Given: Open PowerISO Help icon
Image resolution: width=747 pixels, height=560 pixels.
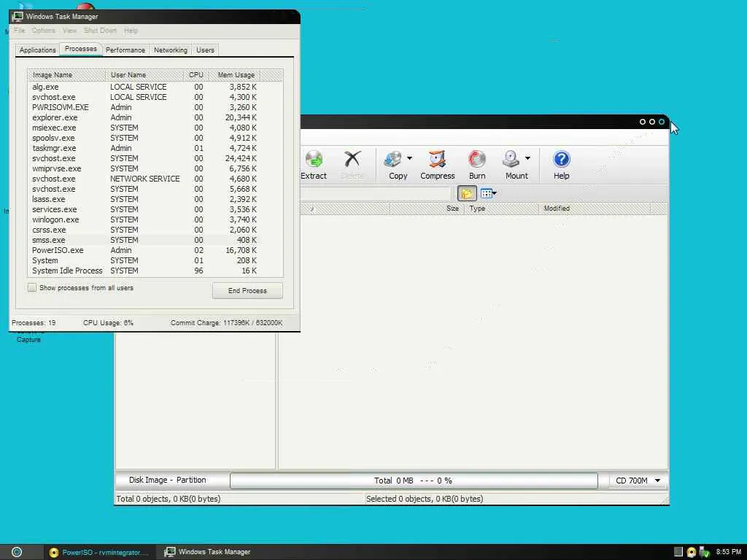Looking at the screenshot, I should (561, 166).
